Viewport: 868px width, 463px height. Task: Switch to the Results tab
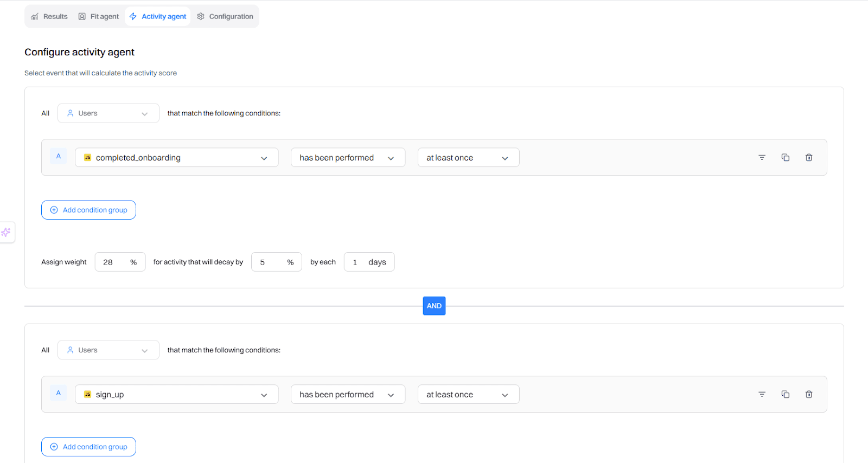tap(49, 17)
